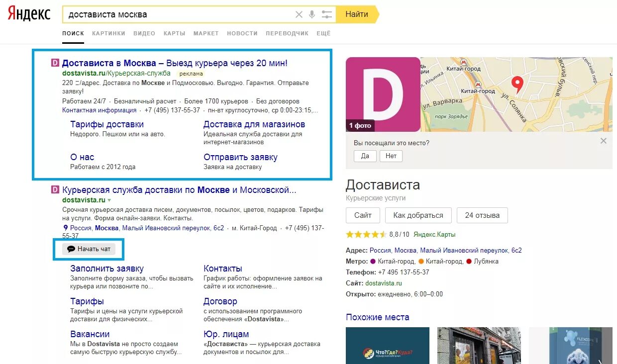Click the Сайт button

tap(363, 215)
